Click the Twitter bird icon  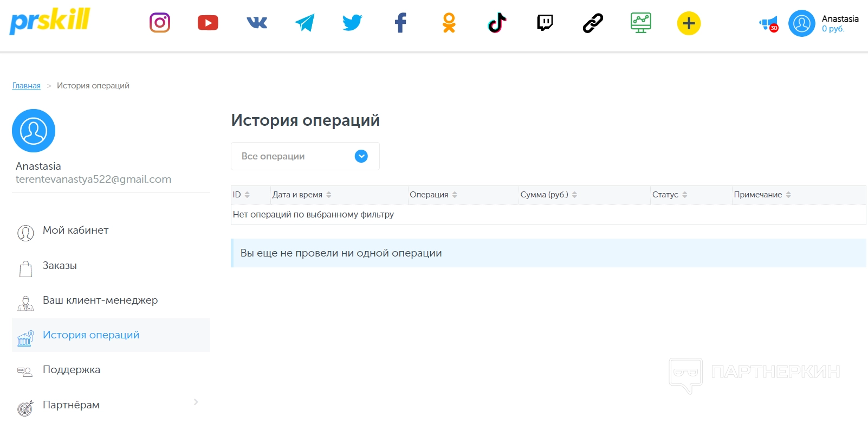(352, 23)
